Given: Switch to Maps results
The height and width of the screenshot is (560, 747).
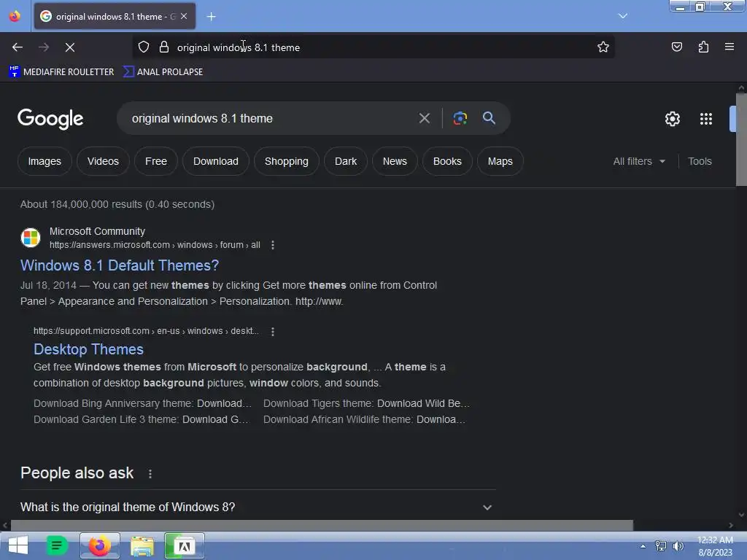Looking at the screenshot, I should [x=500, y=161].
